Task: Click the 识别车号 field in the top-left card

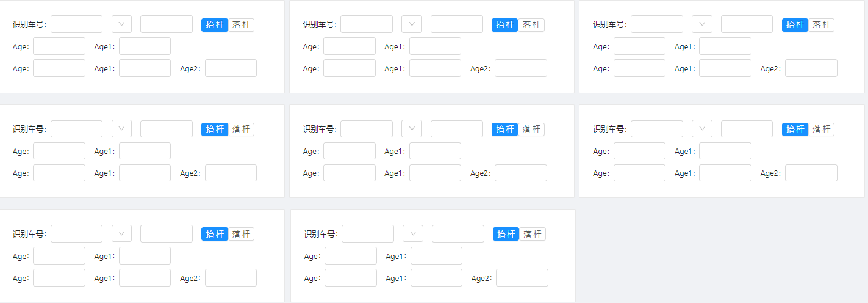Action: [x=77, y=24]
